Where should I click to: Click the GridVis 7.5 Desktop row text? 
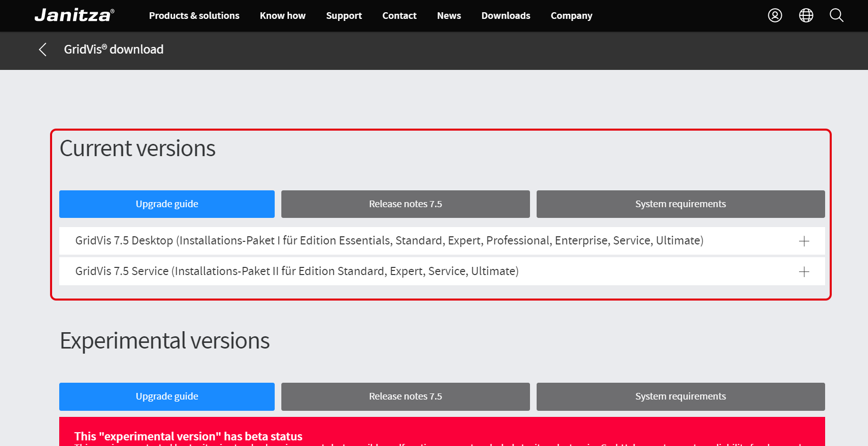click(389, 241)
